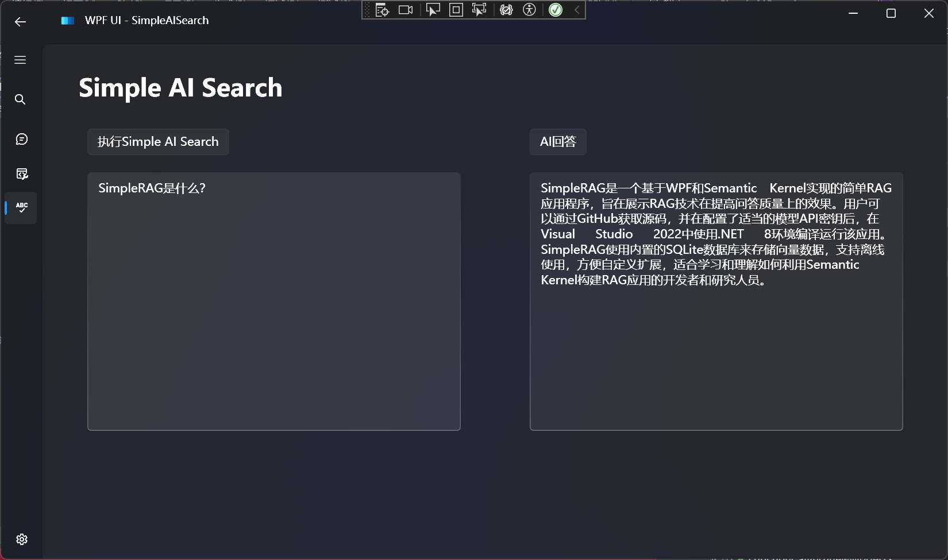
Task: Toggle Track Focused Element tool
Action: pos(479,10)
